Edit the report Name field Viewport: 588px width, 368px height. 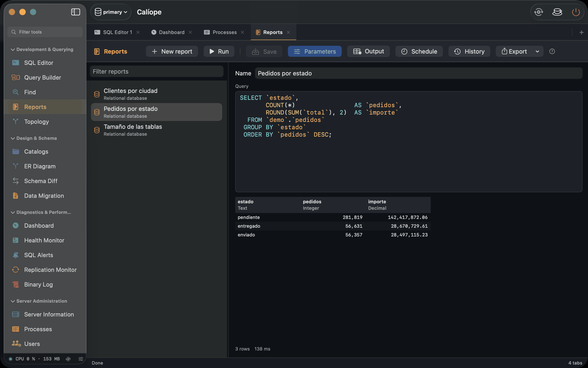coord(419,73)
